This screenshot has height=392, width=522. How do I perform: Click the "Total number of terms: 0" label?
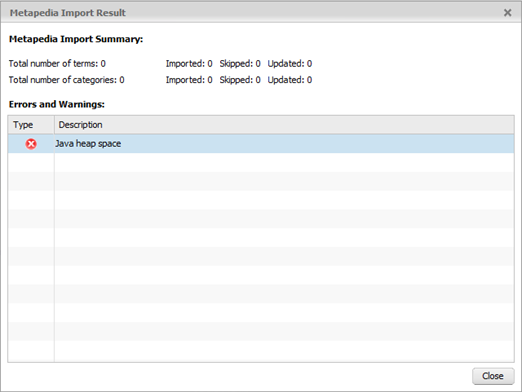(x=57, y=63)
